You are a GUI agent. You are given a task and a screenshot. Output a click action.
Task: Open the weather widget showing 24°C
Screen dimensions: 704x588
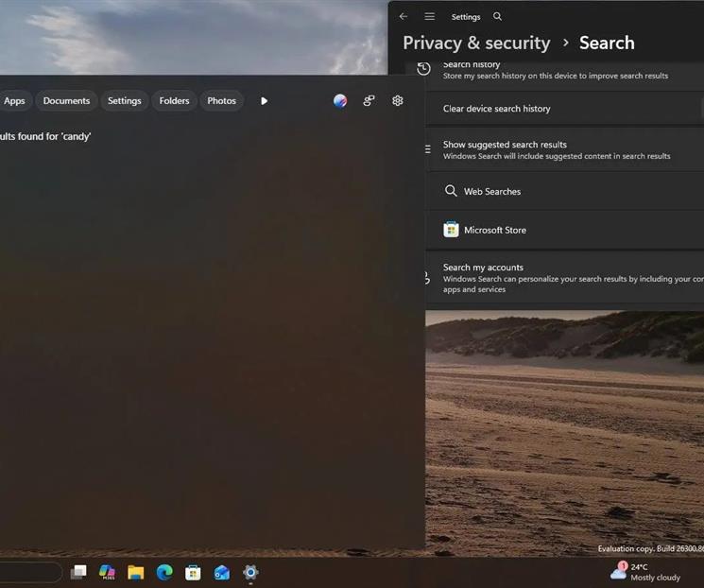pos(645,572)
